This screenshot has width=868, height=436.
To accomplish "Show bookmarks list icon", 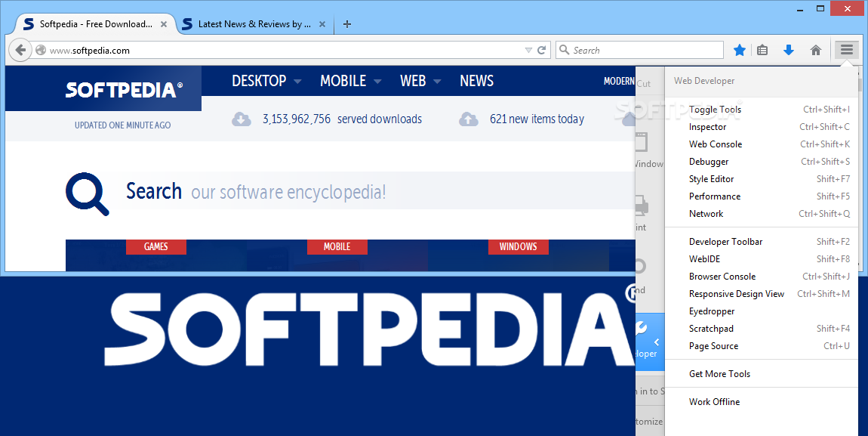I will pos(762,51).
